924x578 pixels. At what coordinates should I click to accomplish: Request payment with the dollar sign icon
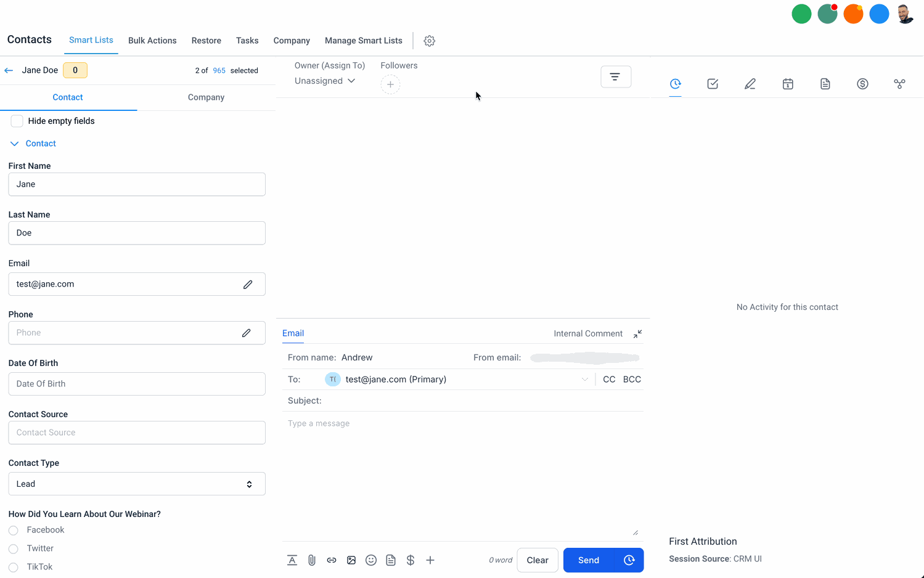point(411,560)
